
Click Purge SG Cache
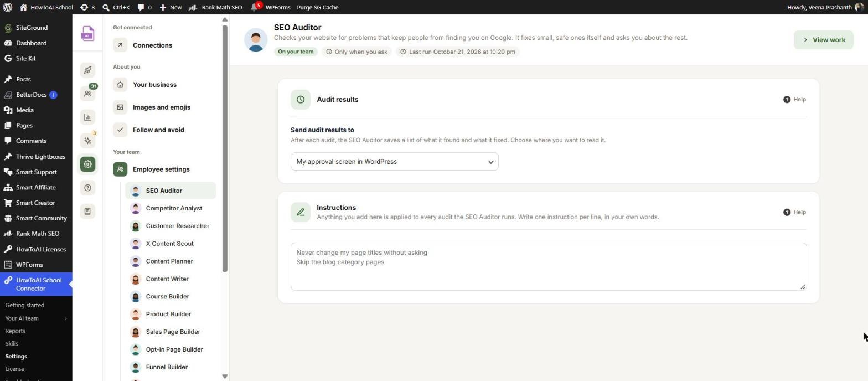coord(318,7)
